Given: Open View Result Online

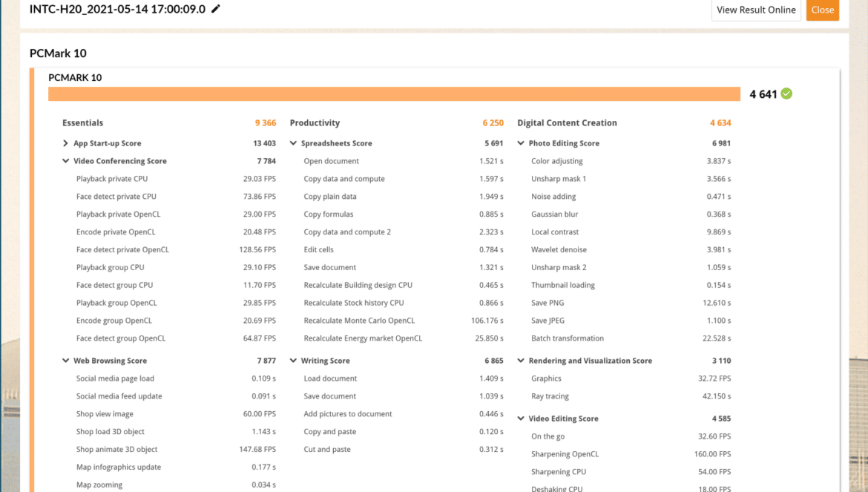Looking at the screenshot, I should coord(756,10).
